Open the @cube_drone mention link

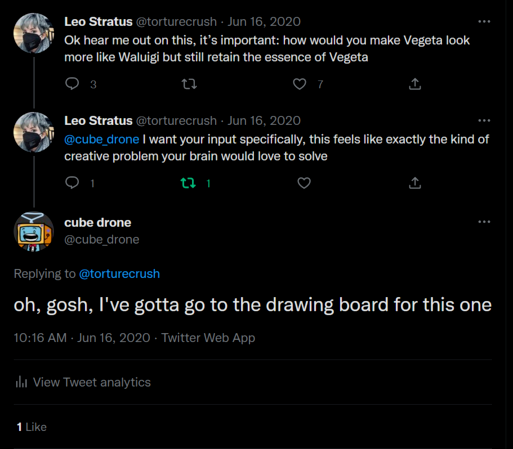click(x=102, y=139)
